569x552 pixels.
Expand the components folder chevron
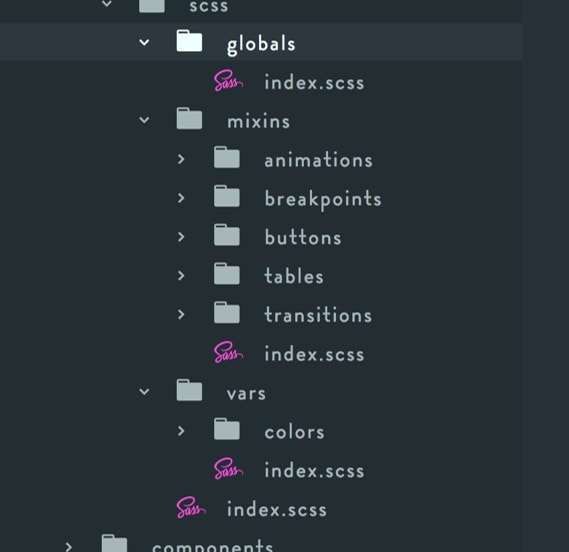(68, 547)
